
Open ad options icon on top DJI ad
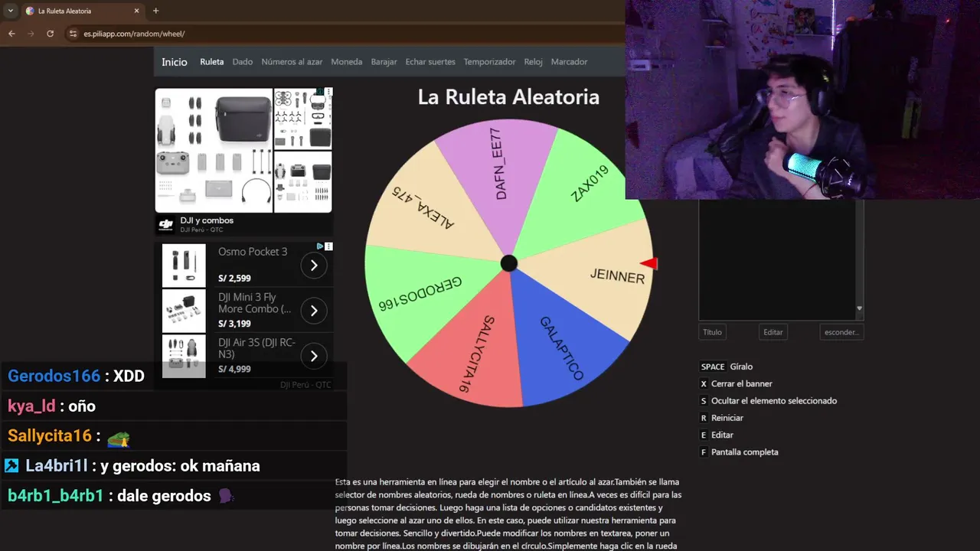coord(328,92)
